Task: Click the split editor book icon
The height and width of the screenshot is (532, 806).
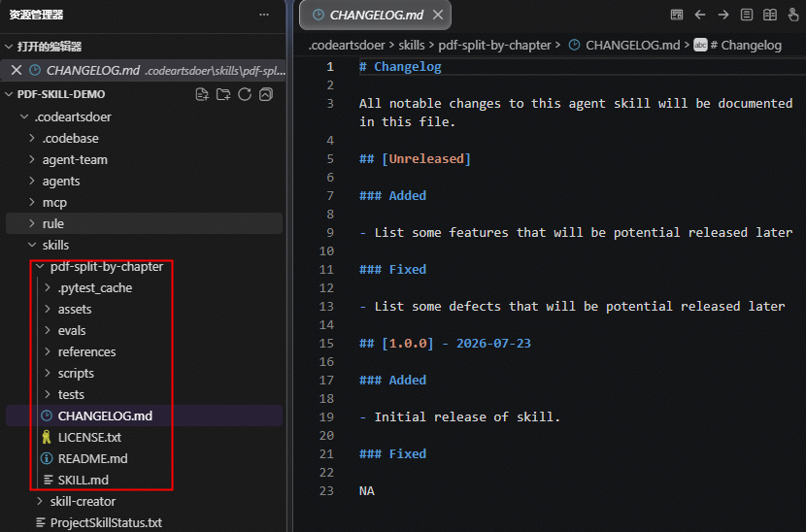Action: click(770, 15)
